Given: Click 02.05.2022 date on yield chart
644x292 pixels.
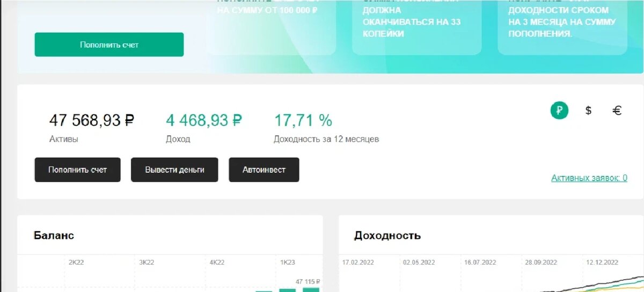Looking at the screenshot, I should 419,262.
